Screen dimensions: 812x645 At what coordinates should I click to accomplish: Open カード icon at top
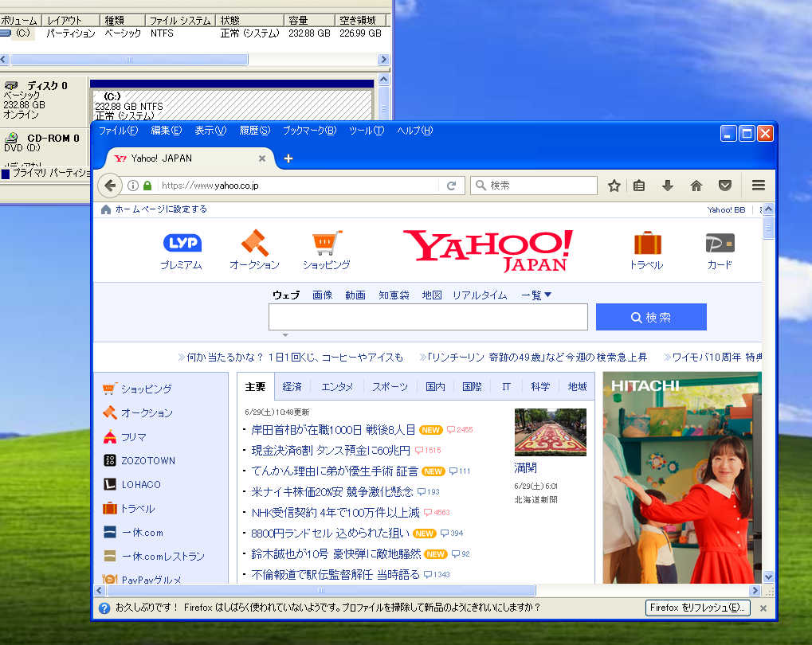pyautogui.click(x=720, y=243)
